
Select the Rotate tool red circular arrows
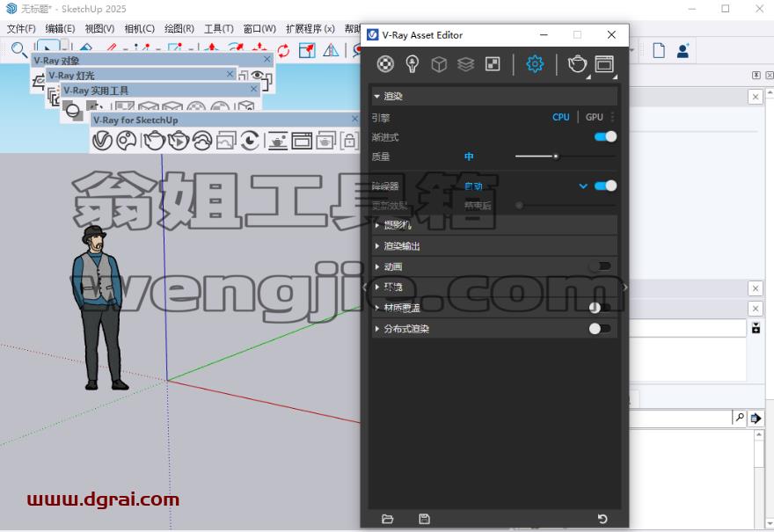(x=283, y=50)
